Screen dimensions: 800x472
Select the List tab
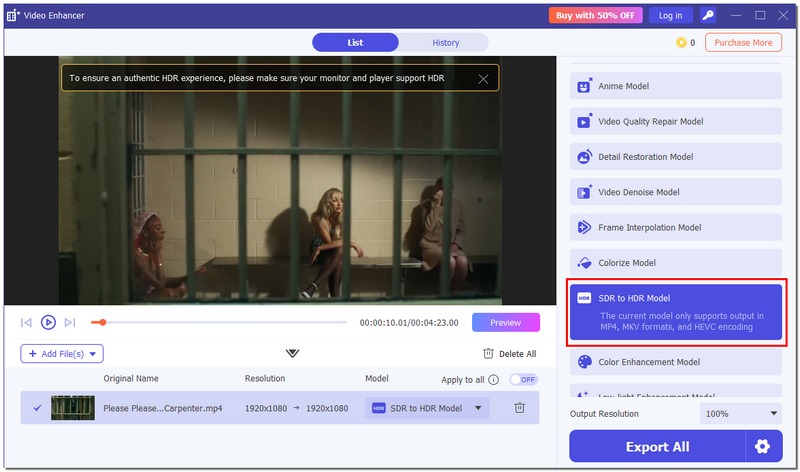355,42
